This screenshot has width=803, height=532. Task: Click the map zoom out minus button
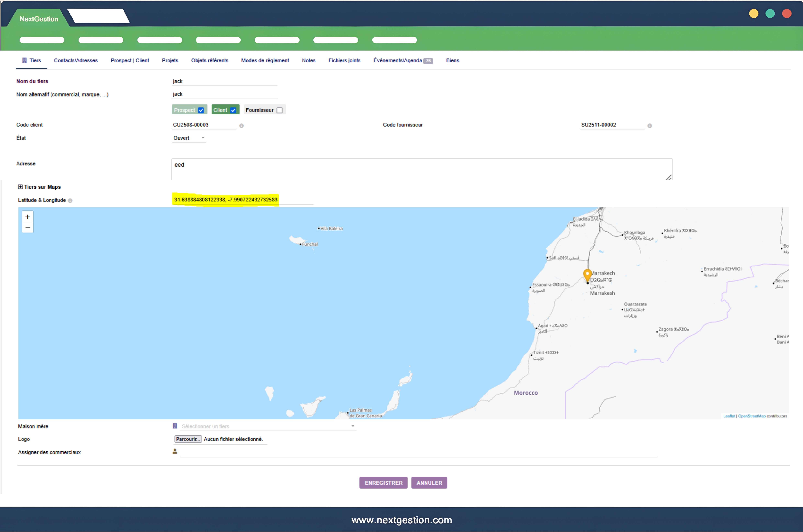pos(28,228)
